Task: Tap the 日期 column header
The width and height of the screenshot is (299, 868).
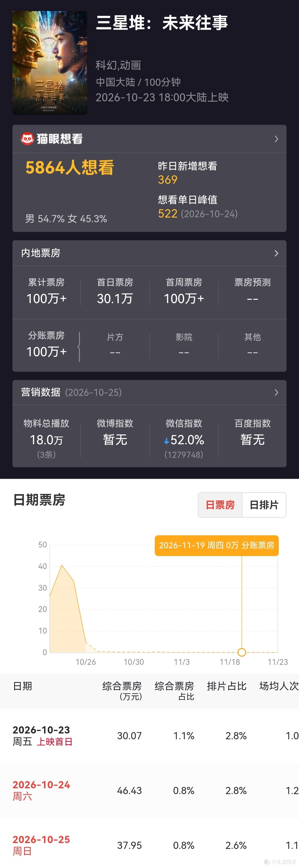Action: coord(23,686)
